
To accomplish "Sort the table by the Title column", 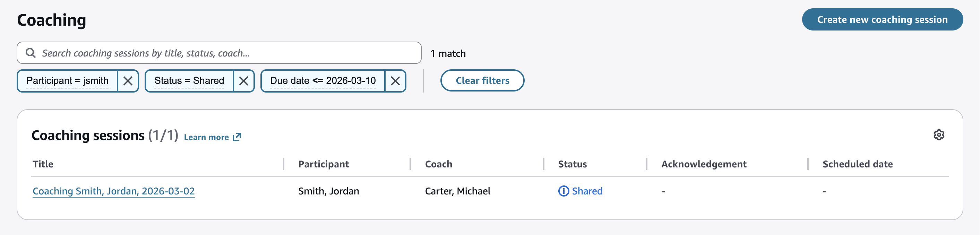I will point(43,164).
